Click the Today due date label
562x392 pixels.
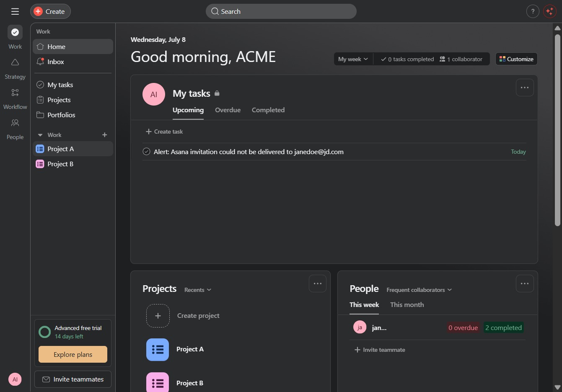click(518, 152)
